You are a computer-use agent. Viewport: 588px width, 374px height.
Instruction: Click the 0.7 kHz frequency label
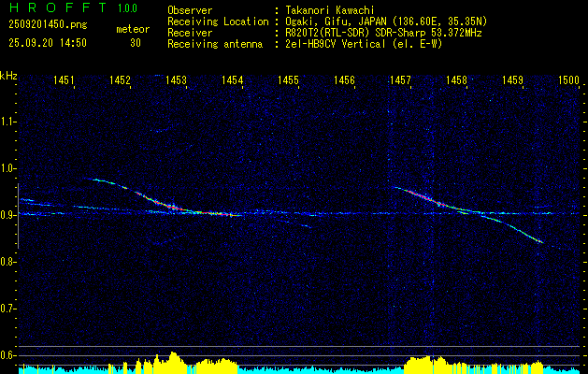point(7,309)
